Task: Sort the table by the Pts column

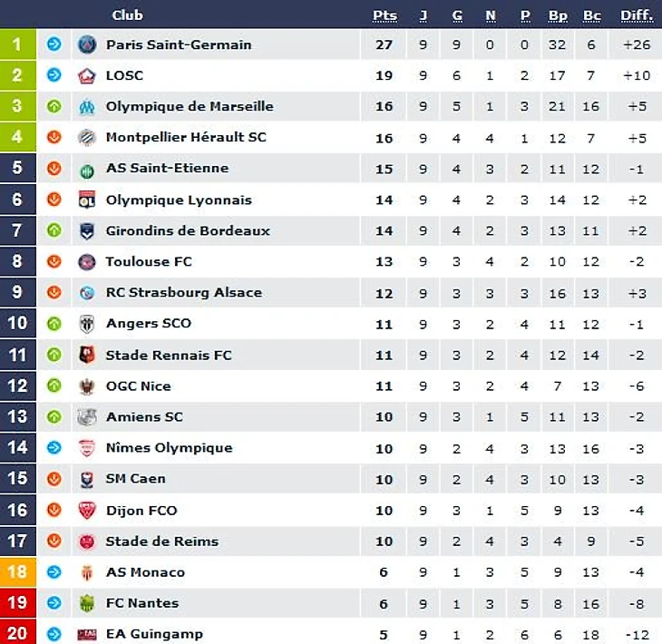Action: point(385,15)
